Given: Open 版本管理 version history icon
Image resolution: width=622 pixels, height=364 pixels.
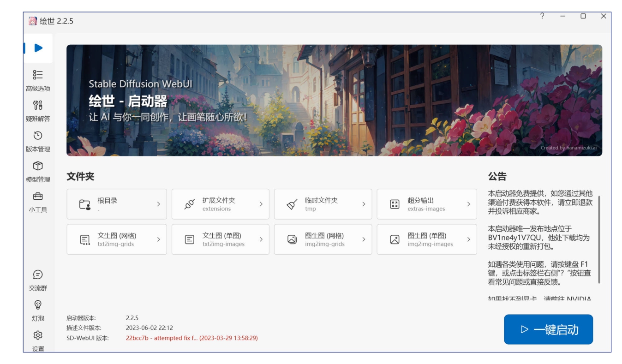Looking at the screenshot, I should (x=38, y=136).
